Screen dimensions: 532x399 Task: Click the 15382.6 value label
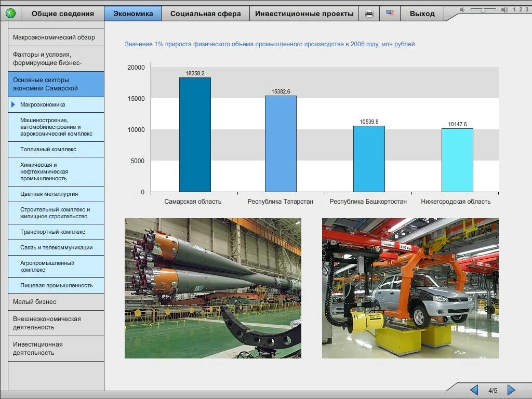[281, 91]
